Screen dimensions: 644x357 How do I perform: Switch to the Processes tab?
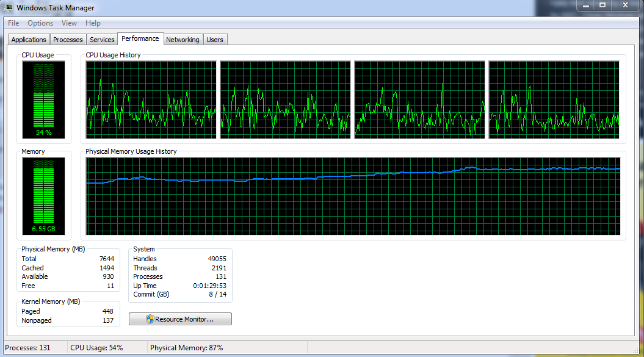pyautogui.click(x=68, y=40)
